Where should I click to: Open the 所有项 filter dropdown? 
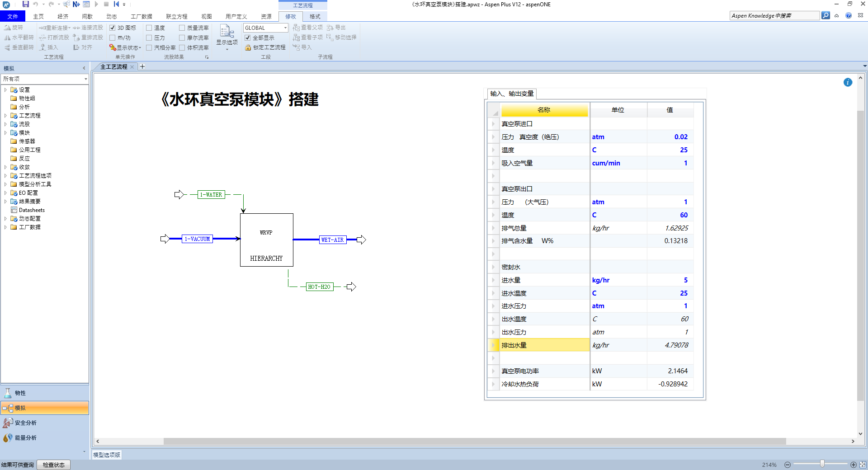point(85,79)
